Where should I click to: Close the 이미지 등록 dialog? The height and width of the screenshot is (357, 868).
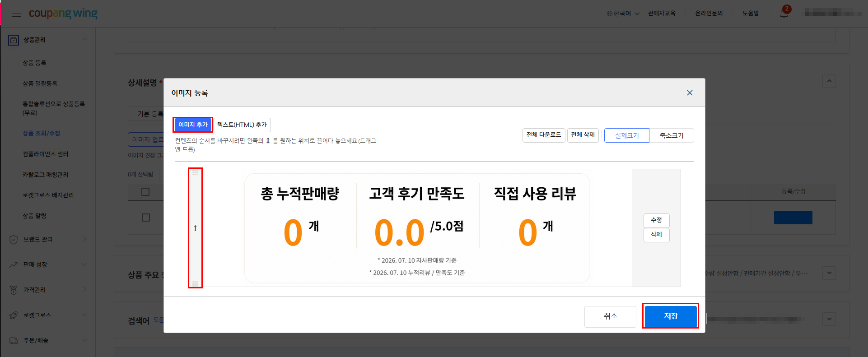click(x=690, y=93)
